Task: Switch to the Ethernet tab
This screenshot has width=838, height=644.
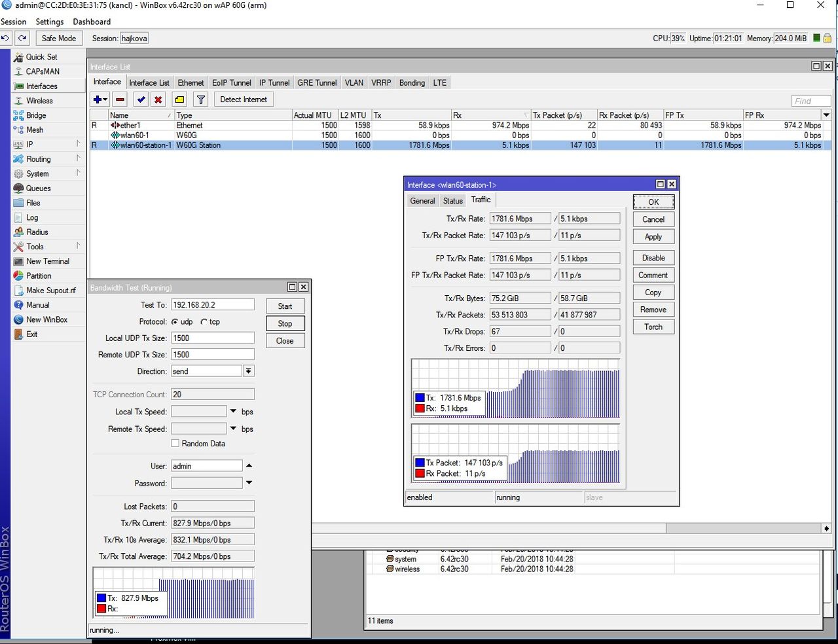Action: point(191,82)
